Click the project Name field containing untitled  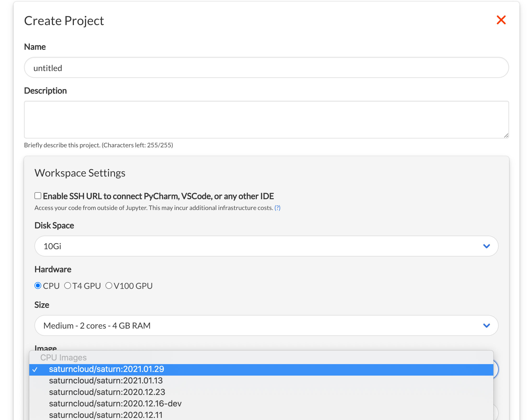[x=266, y=68]
